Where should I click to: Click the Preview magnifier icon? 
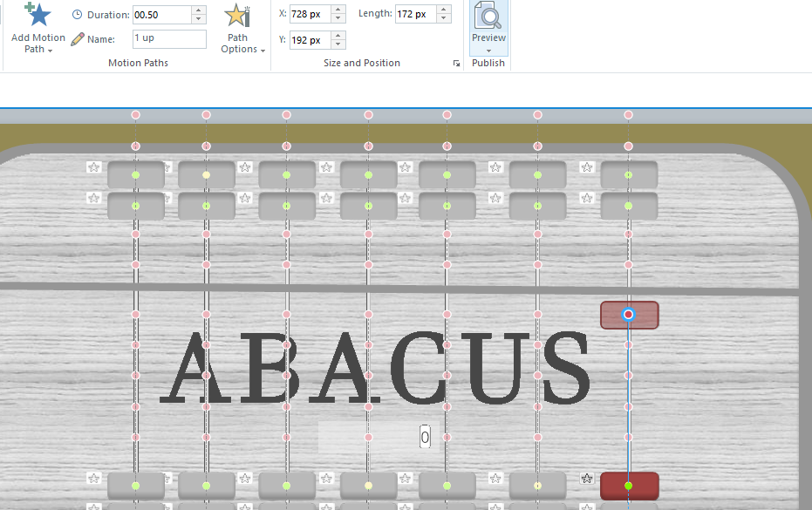(x=488, y=17)
